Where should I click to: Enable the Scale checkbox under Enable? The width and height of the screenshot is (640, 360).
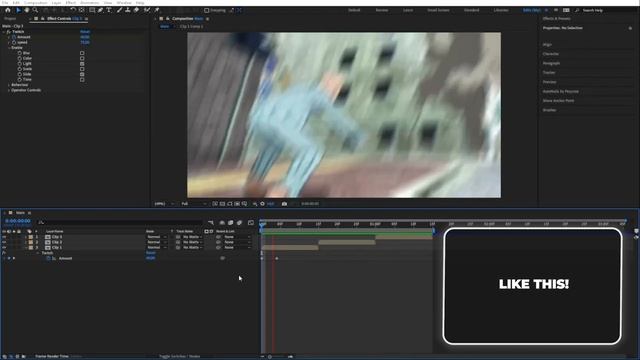(82, 69)
